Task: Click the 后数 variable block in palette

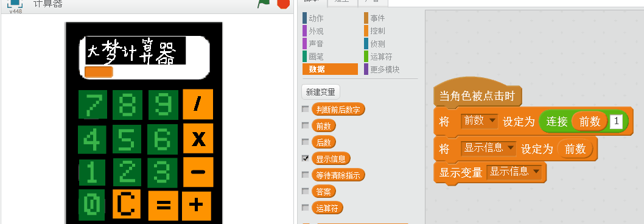Action: click(324, 142)
